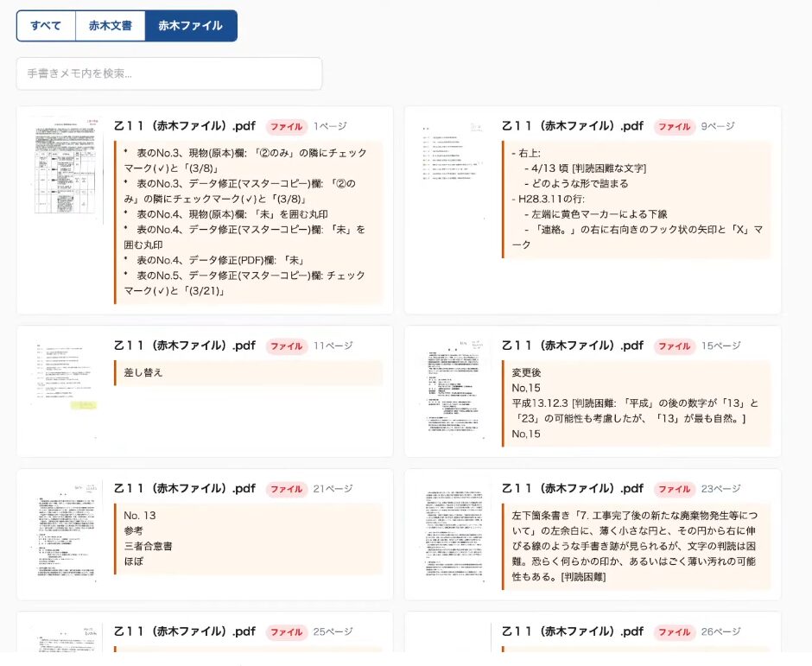The width and height of the screenshot is (812, 666).
Task: Select the すべて filter tab
Action: point(46,26)
